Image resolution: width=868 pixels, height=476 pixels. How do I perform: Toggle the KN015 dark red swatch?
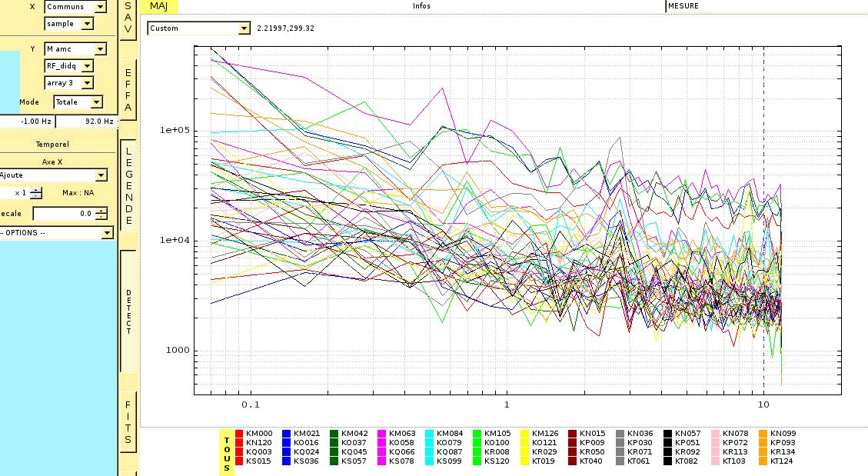(x=573, y=434)
